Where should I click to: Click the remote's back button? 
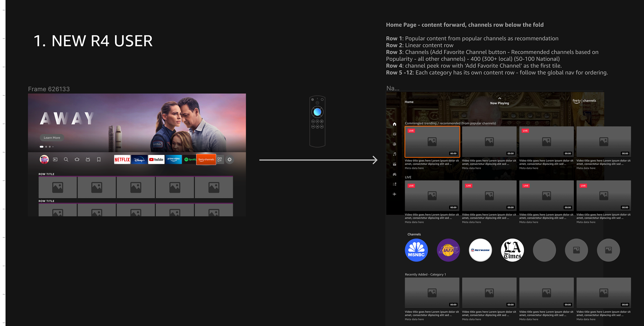coord(313,122)
